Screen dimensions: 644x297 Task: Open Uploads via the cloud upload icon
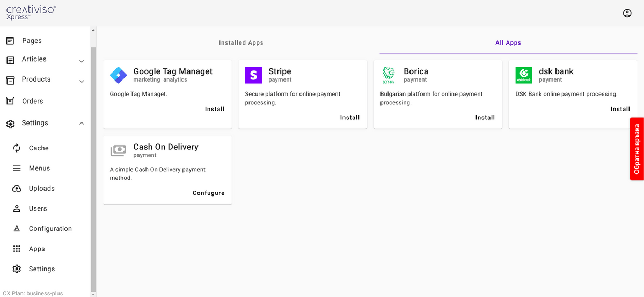[17, 189]
